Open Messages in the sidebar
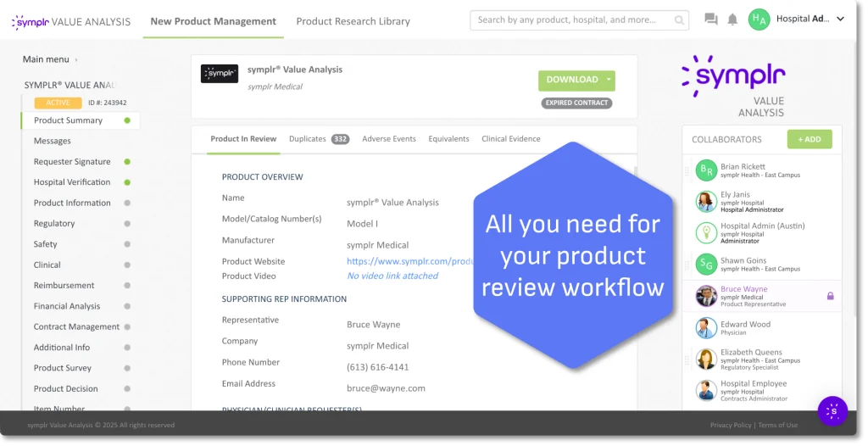Screen dimensions: 868x446 (52, 142)
